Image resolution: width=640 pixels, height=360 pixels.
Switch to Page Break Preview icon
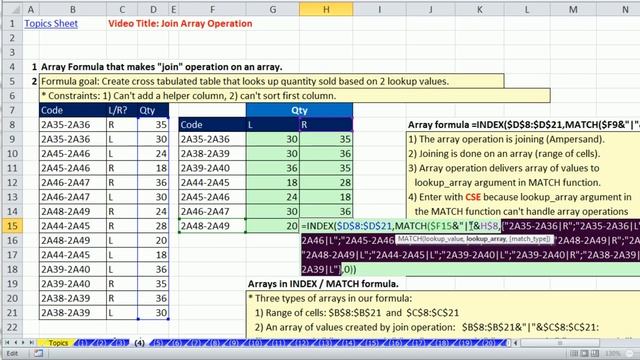(594, 353)
